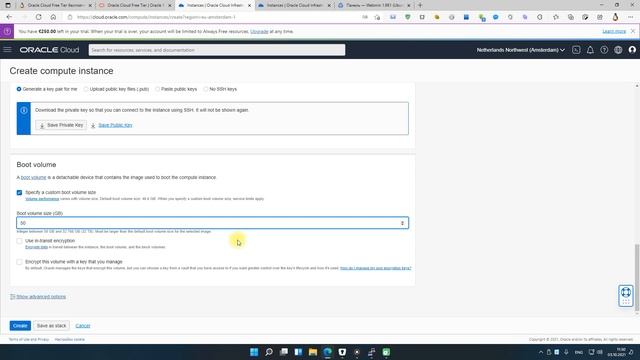Click Microsoft Edge in the taskbar
The height and width of the screenshot is (360, 640).
coord(327,352)
